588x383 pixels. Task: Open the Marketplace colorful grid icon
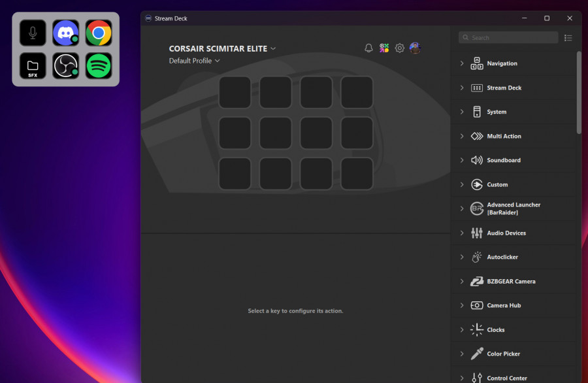click(x=384, y=48)
